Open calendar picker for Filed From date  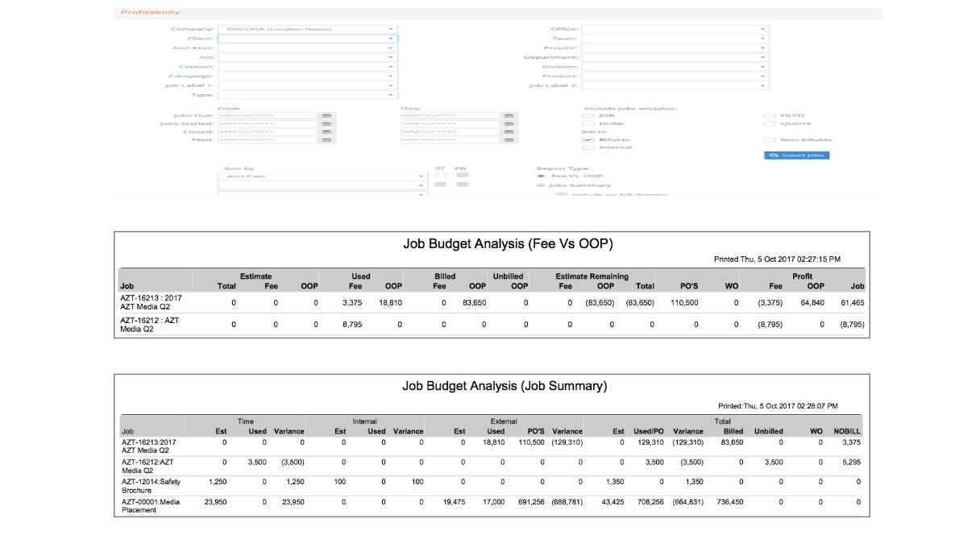coord(327,140)
